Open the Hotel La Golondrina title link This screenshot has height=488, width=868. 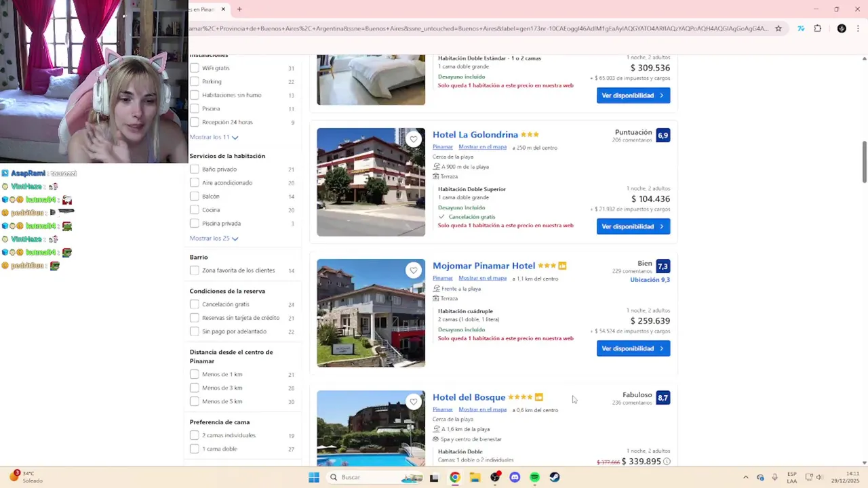[475, 135]
